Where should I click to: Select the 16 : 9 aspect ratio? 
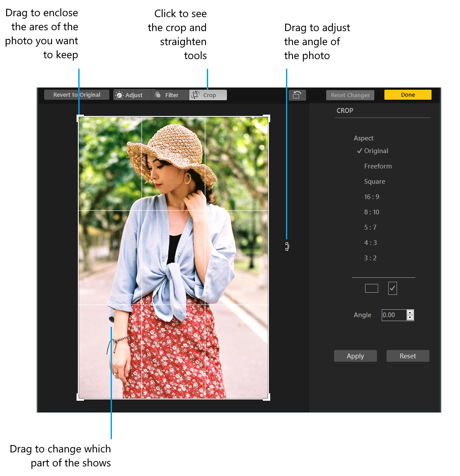[x=371, y=197]
